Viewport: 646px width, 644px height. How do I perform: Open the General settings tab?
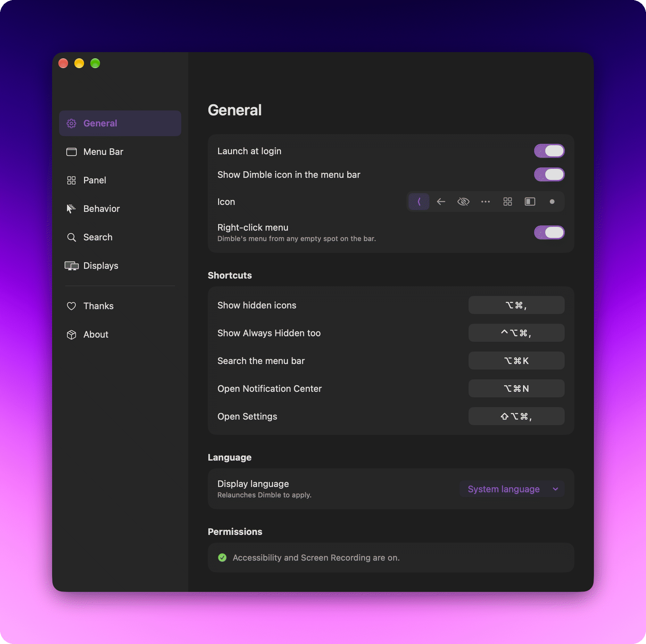click(120, 123)
